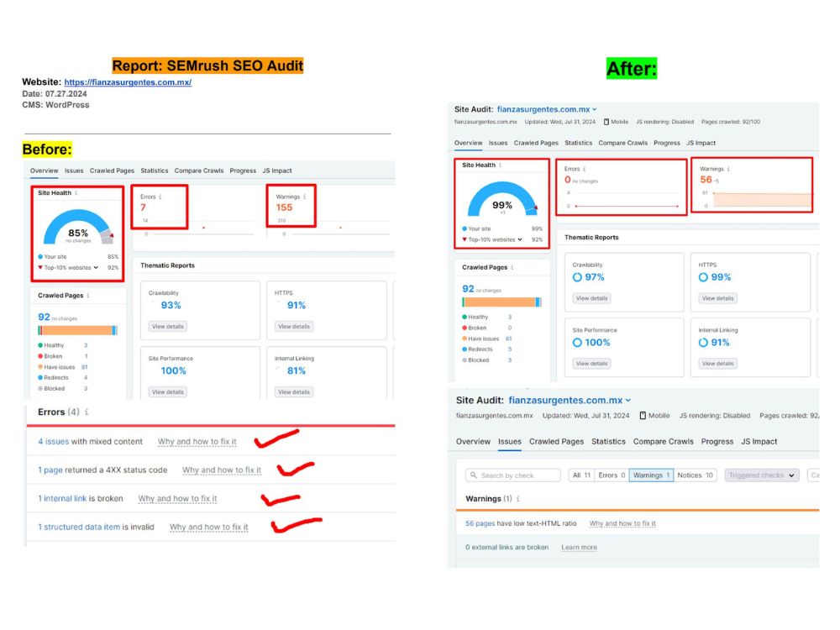Click info icon beside Warnings 56 in After screenshot
Viewport: 840px width, 630px height.
(728, 169)
